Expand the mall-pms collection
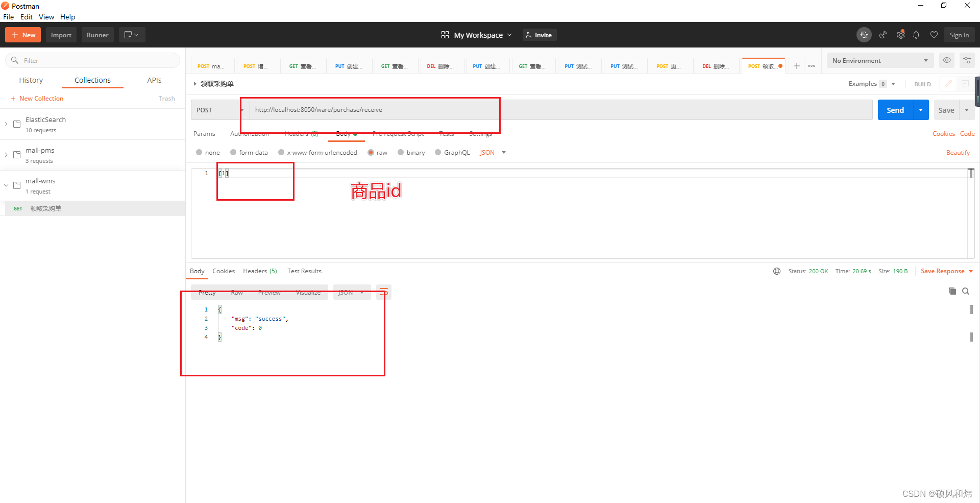The image size is (980, 503). [6, 155]
